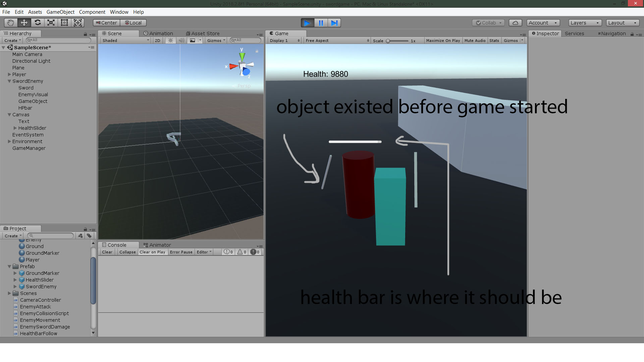Toggle Clear on Play in Console
This screenshot has width=644, height=362.
[152, 252]
